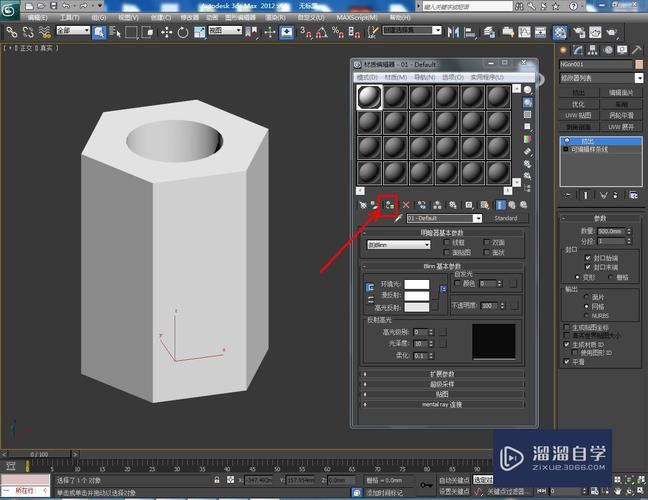The width and height of the screenshot is (648, 500).
Task: Click the UVW 贴图 modifier button
Action: [579, 115]
